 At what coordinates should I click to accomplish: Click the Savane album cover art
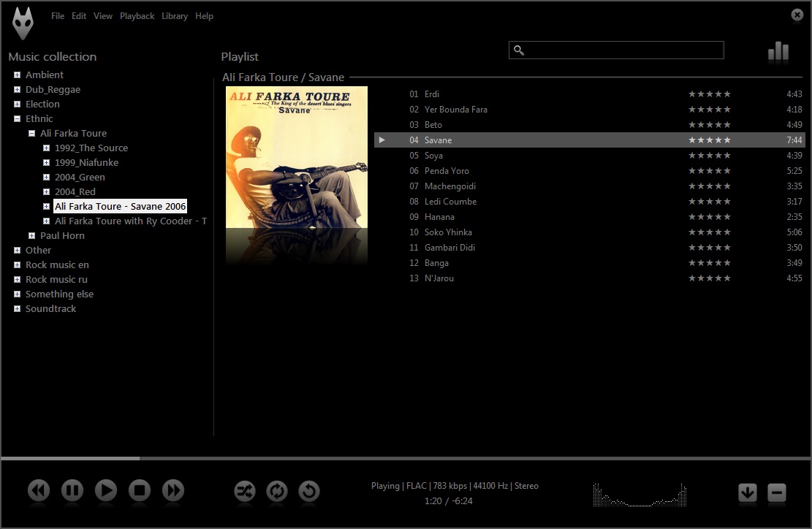tap(297, 157)
